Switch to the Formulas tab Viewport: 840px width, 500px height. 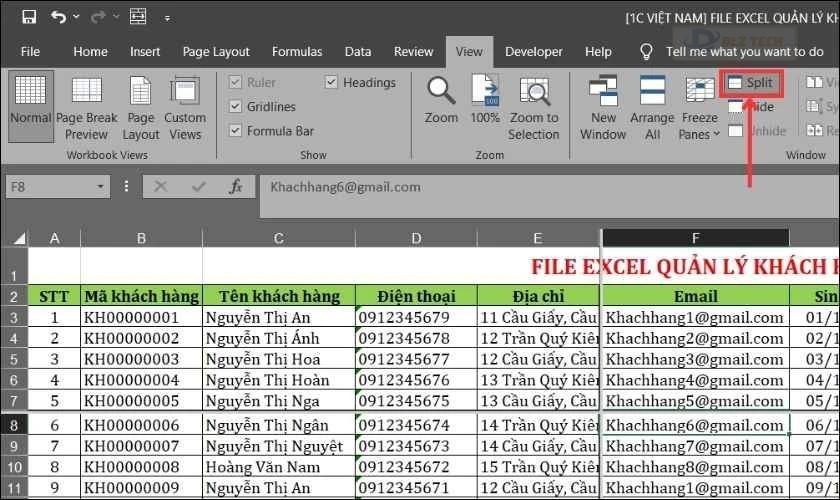point(297,51)
